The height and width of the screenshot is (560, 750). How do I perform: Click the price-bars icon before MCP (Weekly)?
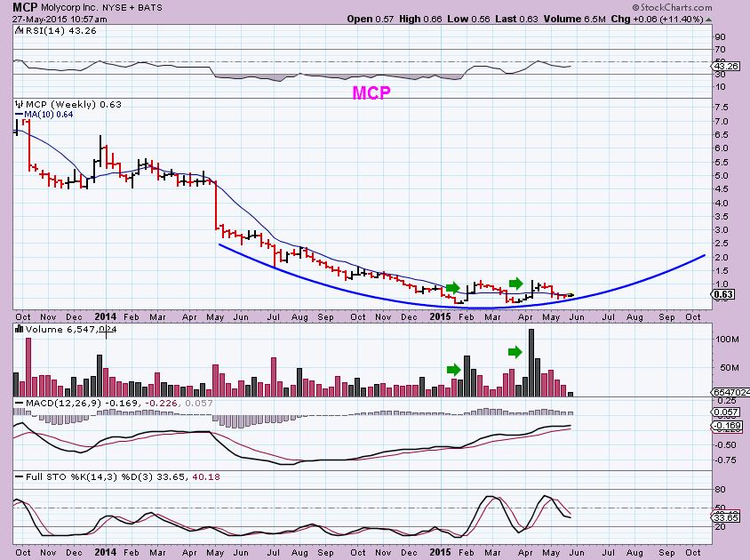(x=20, y=104)
